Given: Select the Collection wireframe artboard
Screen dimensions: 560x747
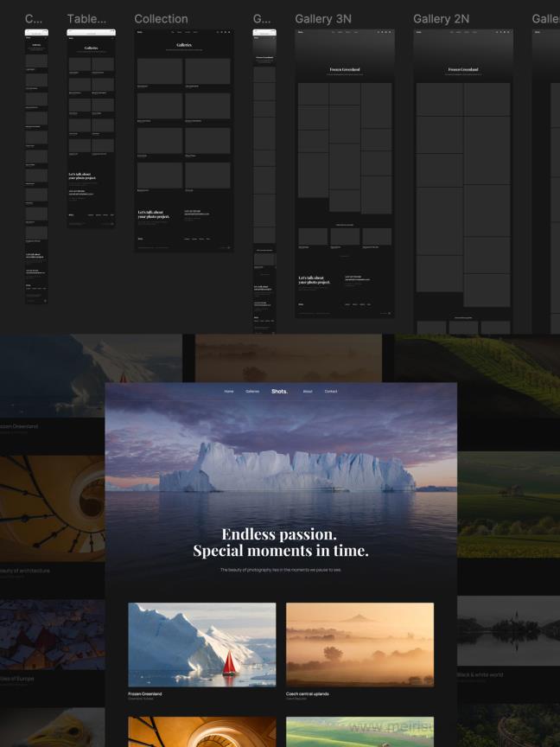Looking at the screenshot, I should (x=184, y=140).
